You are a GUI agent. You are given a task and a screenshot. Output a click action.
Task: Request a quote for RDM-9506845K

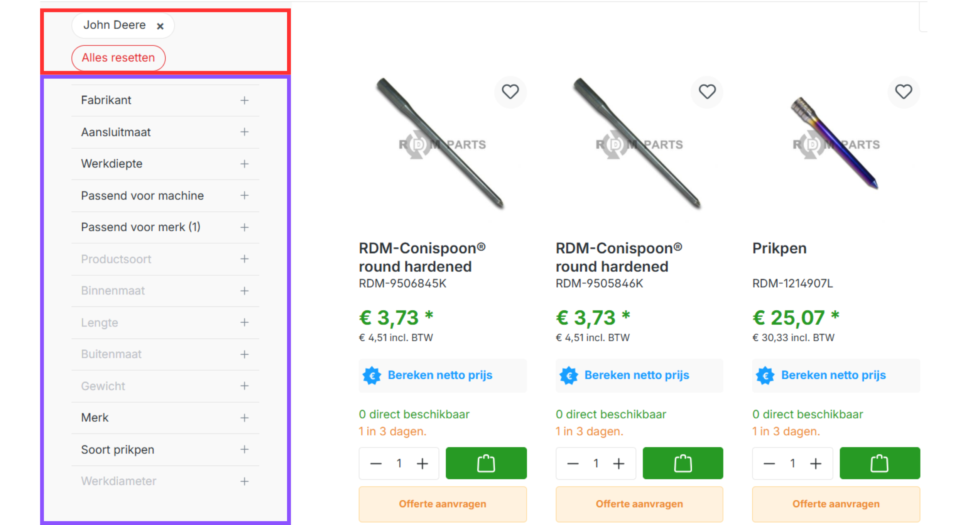443,504
